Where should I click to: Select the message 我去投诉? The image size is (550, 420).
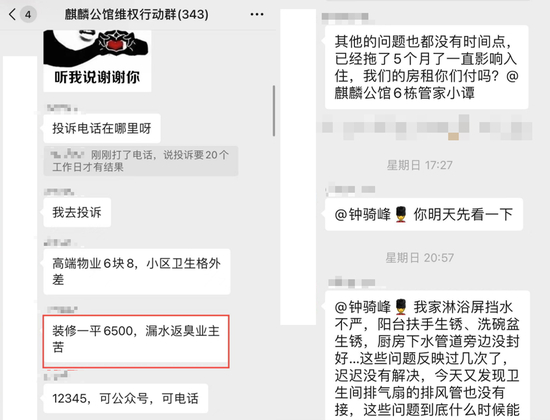pos(77,212)
